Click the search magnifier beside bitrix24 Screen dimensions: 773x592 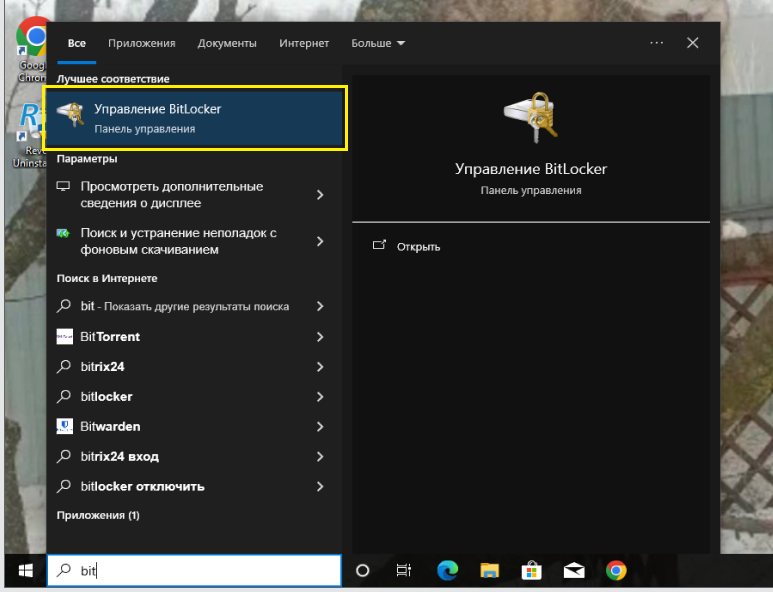[64, 366]
